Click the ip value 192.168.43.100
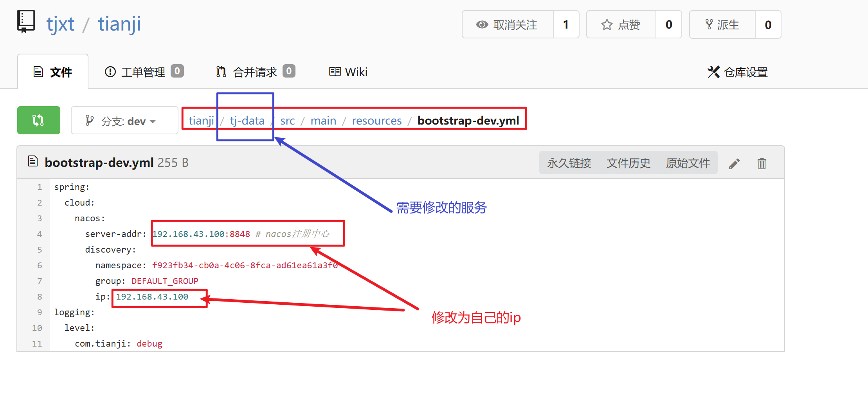 152,297
